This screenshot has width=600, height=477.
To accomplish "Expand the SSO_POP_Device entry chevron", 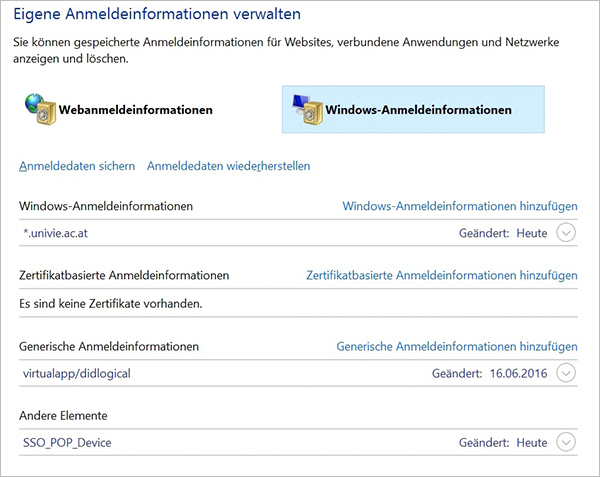I will click(x=566, y=442).
